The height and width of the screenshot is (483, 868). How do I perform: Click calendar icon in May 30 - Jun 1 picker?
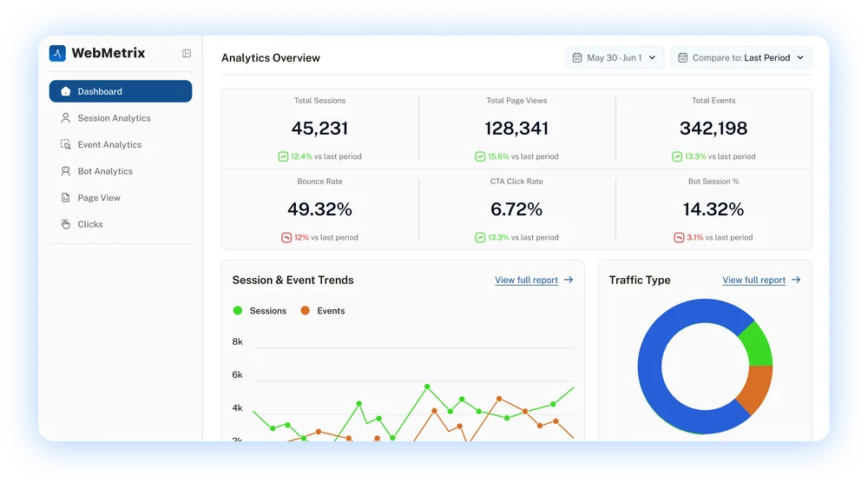pyautogui.click(x=577, y=57)
